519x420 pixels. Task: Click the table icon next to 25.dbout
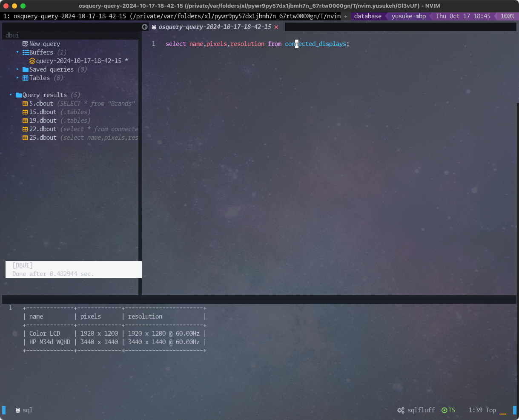(x=25, y=138)
